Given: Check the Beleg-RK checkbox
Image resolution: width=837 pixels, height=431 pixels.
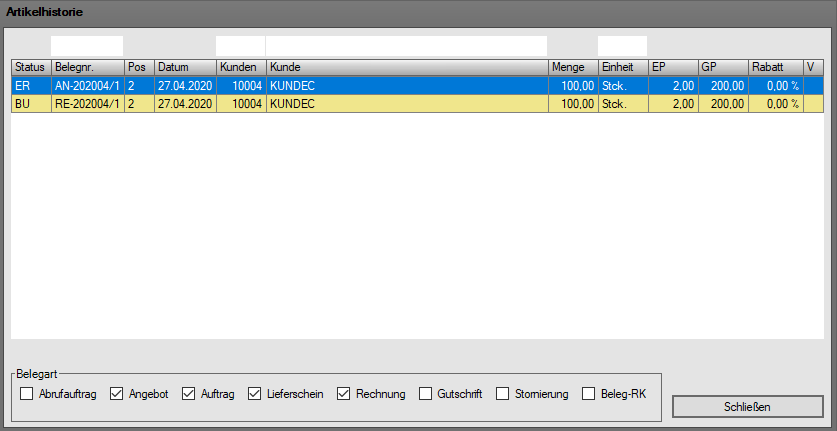Looking at the screenshot, I should (589, 394).
